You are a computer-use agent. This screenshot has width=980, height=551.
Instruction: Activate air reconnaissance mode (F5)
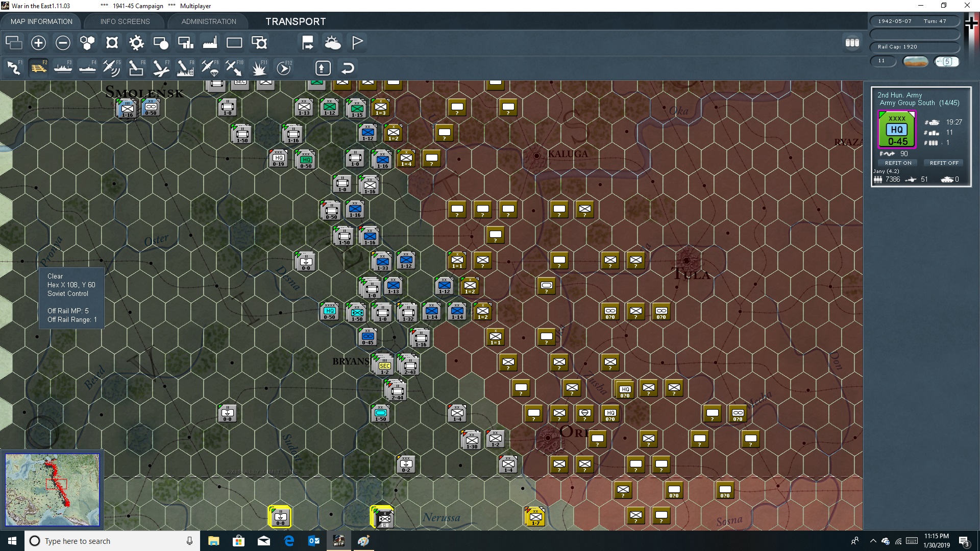pos(112,67)
